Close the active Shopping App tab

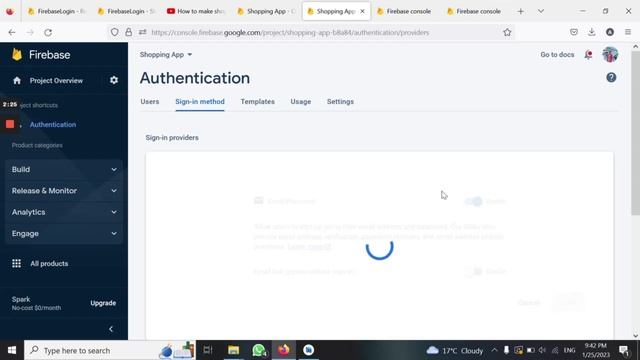(x=362, y=11)
